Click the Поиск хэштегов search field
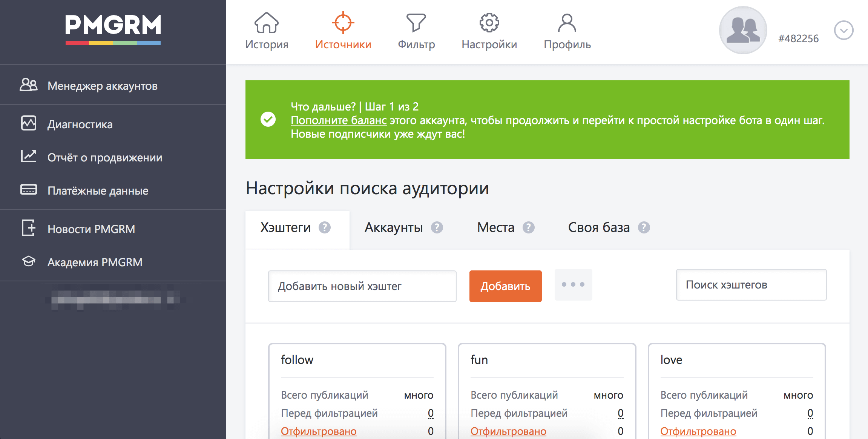 (751, 285)
